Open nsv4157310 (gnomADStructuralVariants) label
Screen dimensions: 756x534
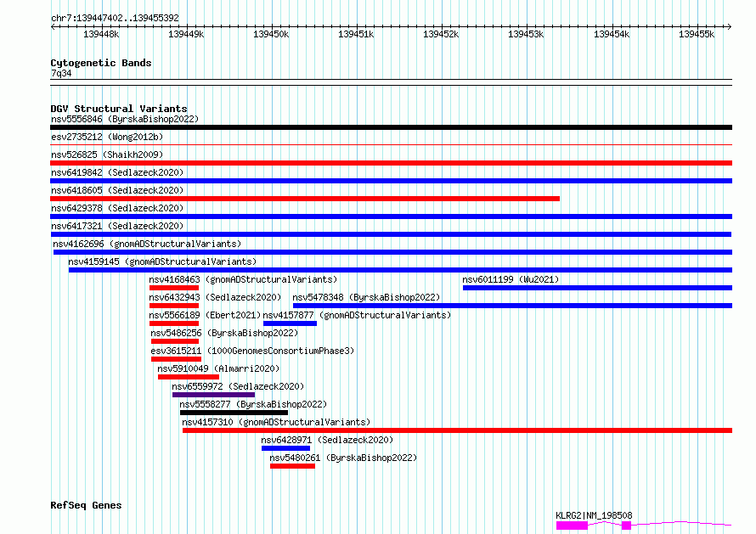tap(276, 422)
